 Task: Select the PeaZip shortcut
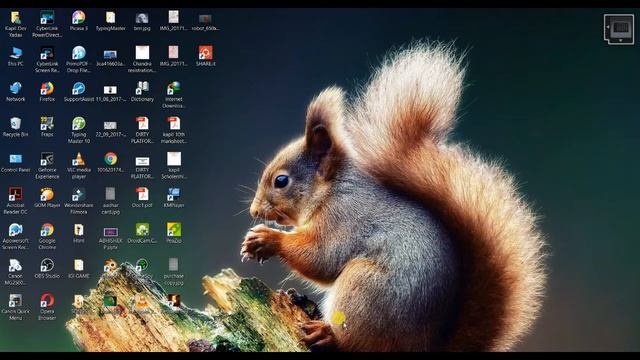(174, 233)
